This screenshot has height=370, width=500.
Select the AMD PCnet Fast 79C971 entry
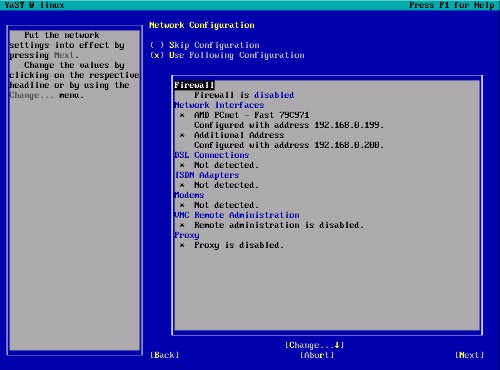(x=252, y=115)
